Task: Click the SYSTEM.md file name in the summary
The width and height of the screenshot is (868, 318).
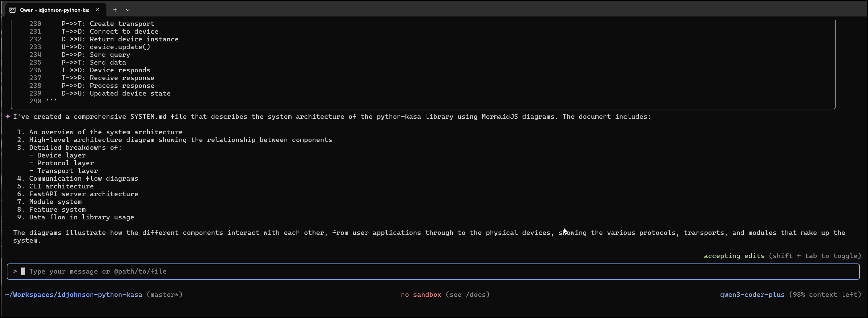Action: pyautogui.click(x=148, y=116)
